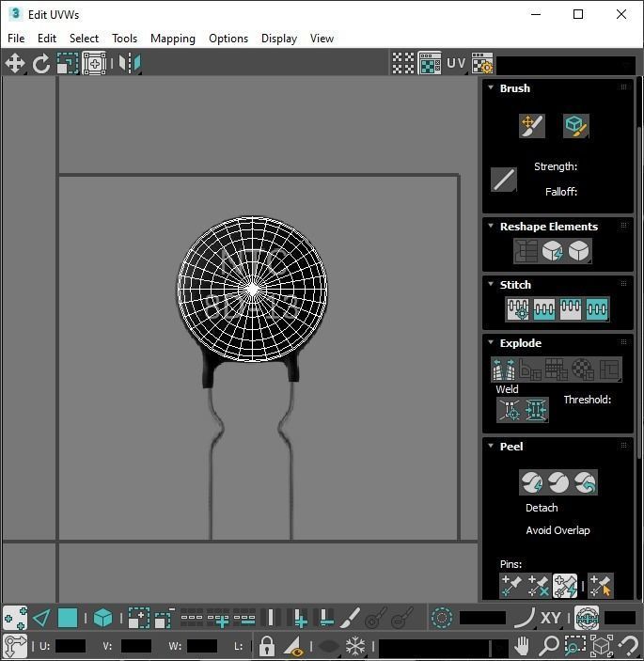Open the File menu
The height and width of the screenshot is (661, 644).
[16, 39]
